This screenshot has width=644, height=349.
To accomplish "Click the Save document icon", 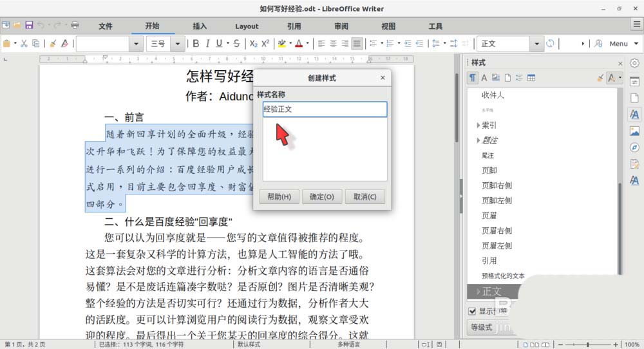I will point(29,26).
